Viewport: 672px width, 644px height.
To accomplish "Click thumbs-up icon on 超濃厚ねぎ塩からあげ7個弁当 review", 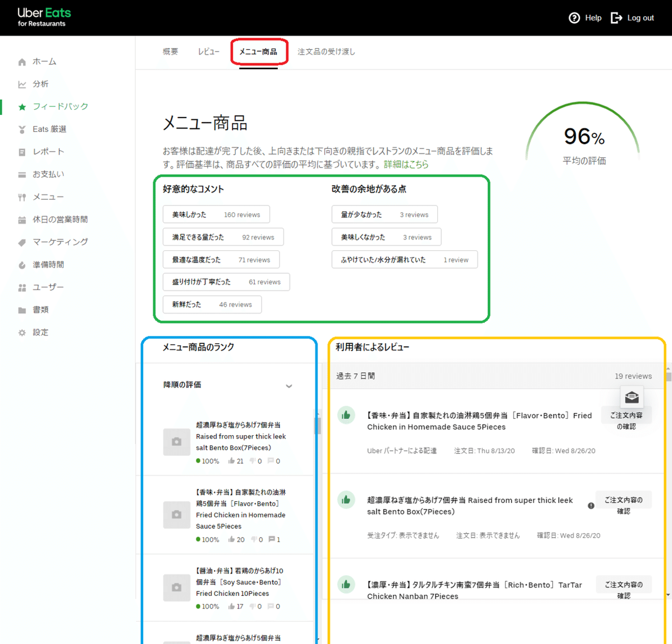I will coord(346,500).
